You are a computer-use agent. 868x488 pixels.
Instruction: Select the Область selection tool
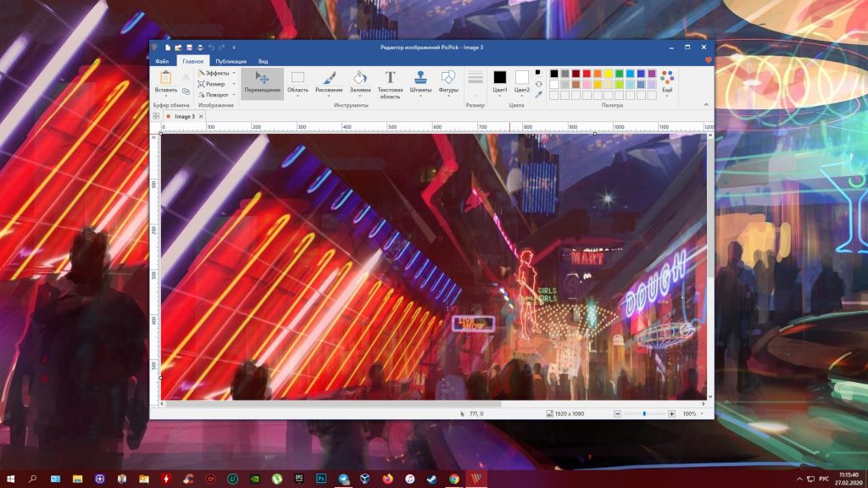(298, 83)
